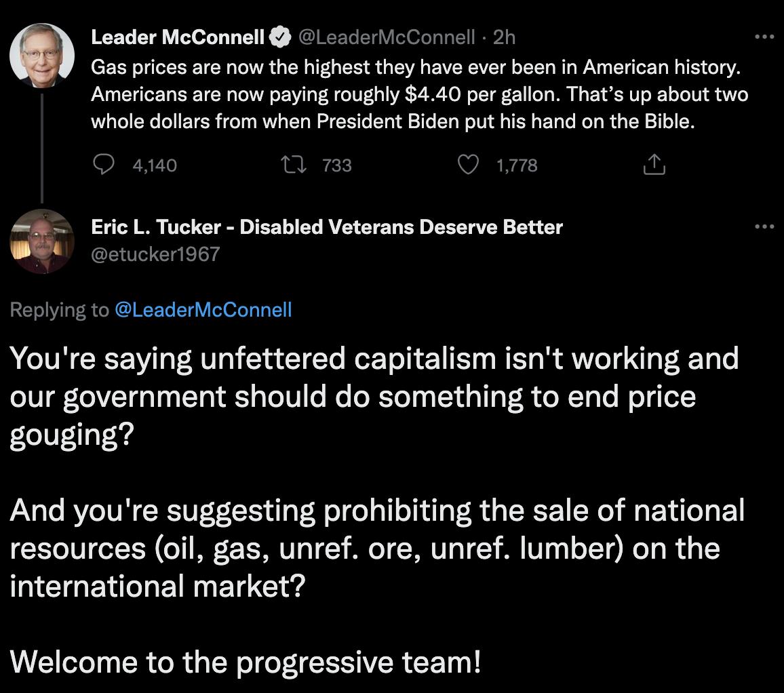The image size is (784, 693).
Task: Click the @LeaderMcConnell link in 'Replying to'
Action: tap(203, 310)
